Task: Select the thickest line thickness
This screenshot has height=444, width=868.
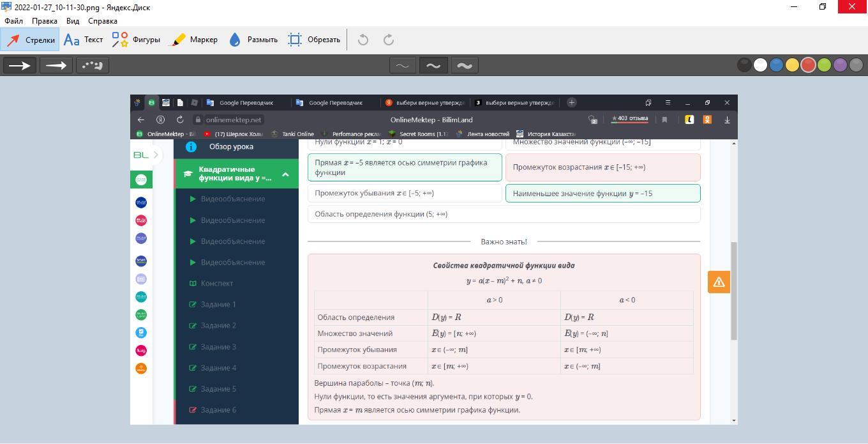Action: coord(465,65)
